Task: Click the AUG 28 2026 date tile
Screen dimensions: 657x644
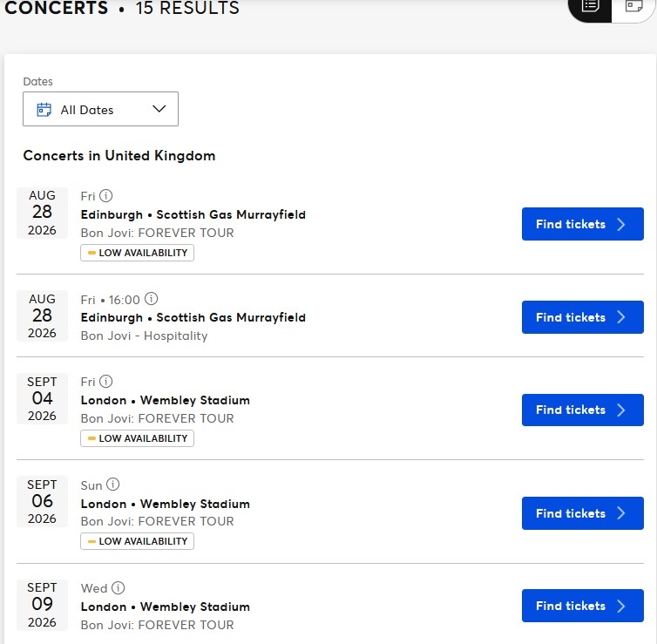Action: coord(42,213)
